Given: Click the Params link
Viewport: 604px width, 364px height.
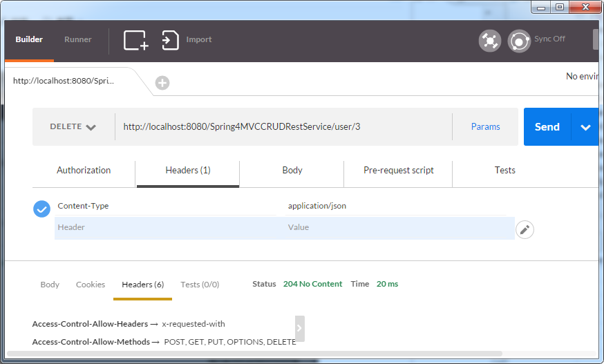Looking at the screenshot, I should [485, 126].
